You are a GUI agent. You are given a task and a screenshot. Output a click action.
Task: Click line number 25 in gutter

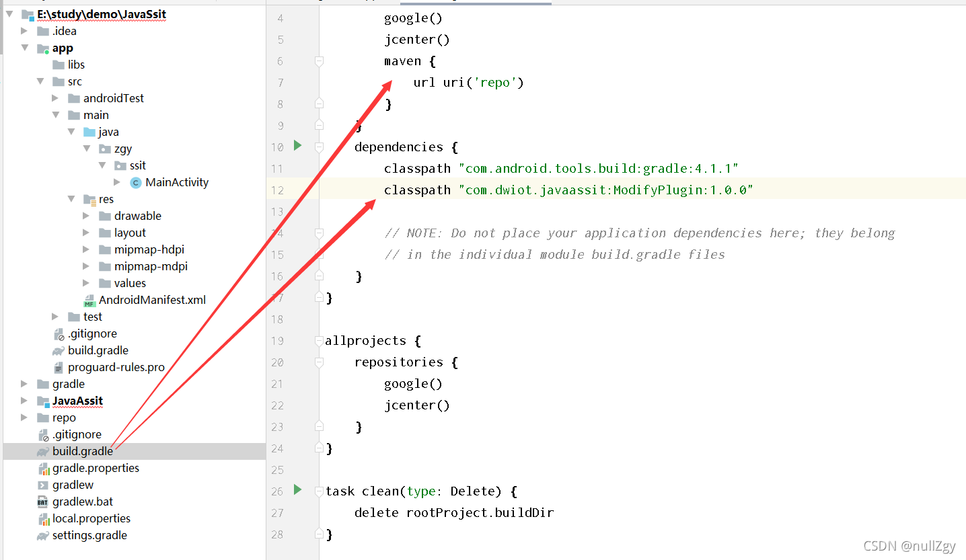[277, 470]
